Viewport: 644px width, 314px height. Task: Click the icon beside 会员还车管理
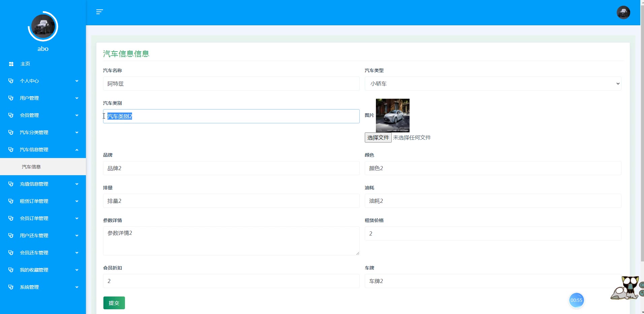coord(11,253)
